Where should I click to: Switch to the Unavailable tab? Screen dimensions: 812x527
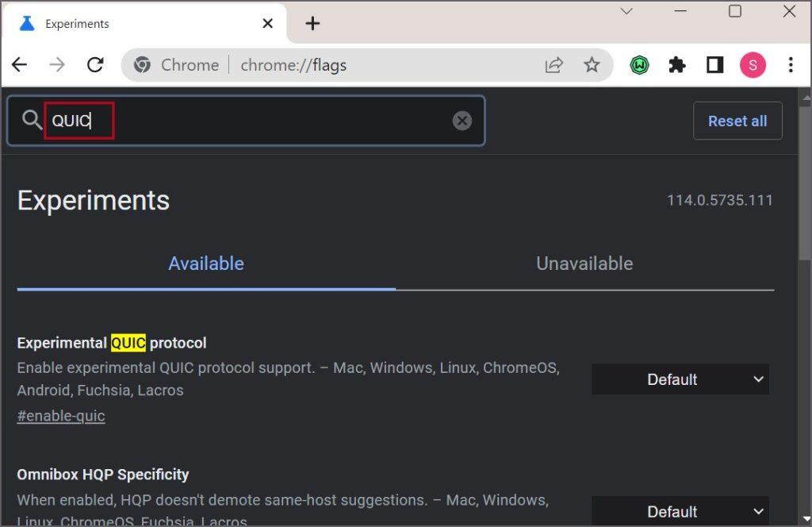click(x=584, y=263)
